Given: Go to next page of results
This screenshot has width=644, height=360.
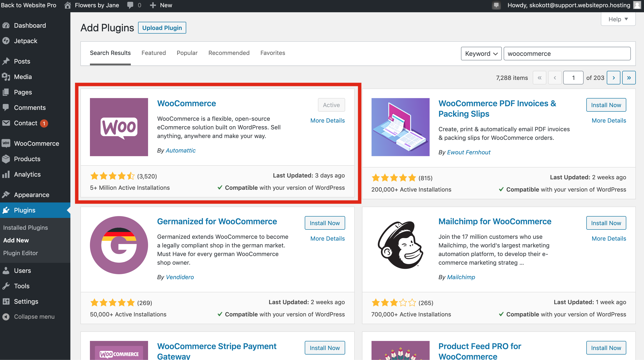Looking at the screenshot, I should tap(613, 78).
